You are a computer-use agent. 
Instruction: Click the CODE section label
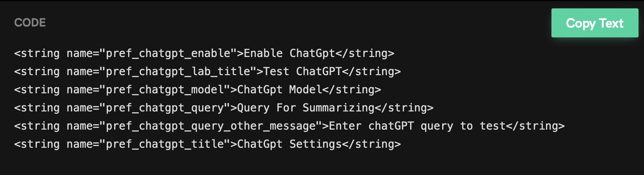30,23
